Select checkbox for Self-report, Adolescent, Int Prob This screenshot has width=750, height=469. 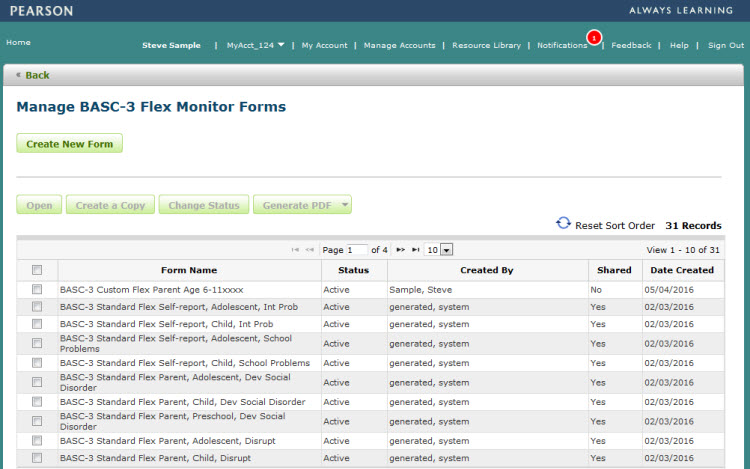pyautogui.click(x=37, y=306)
